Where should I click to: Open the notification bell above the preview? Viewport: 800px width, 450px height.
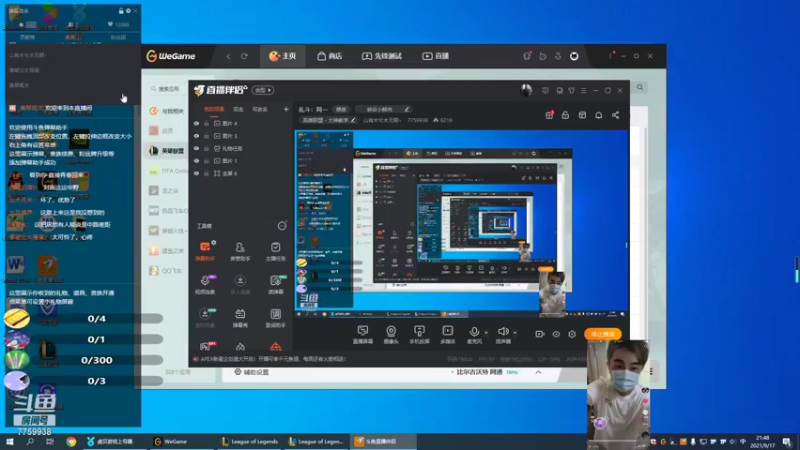click(x=598, y=115)
